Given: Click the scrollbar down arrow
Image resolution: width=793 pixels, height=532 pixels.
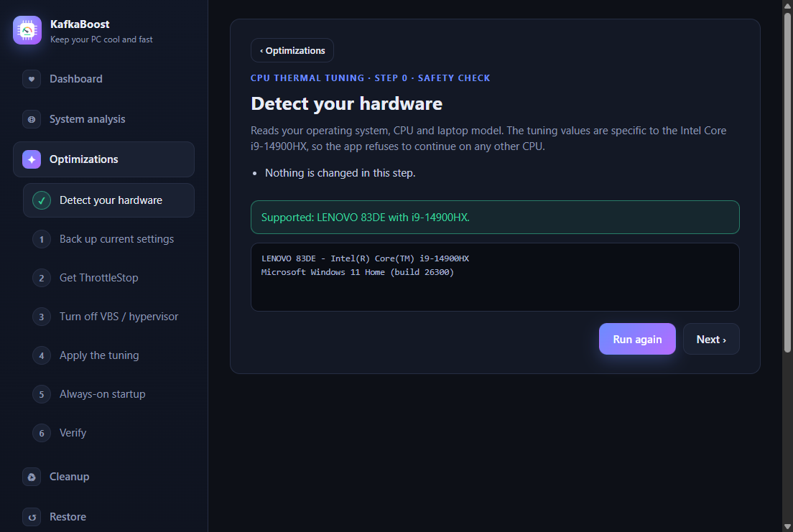Looking at the screenshot, I should [x=787, y=527].
